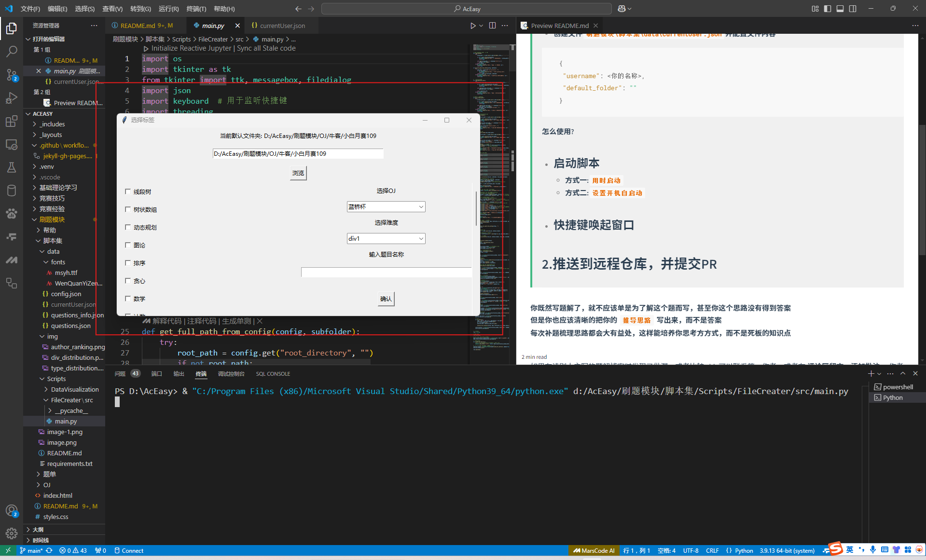Image resolution: width=926 pixels, height=560 pixels.
Task: Check the 排序 checkbox
Action: click(128, 263)
